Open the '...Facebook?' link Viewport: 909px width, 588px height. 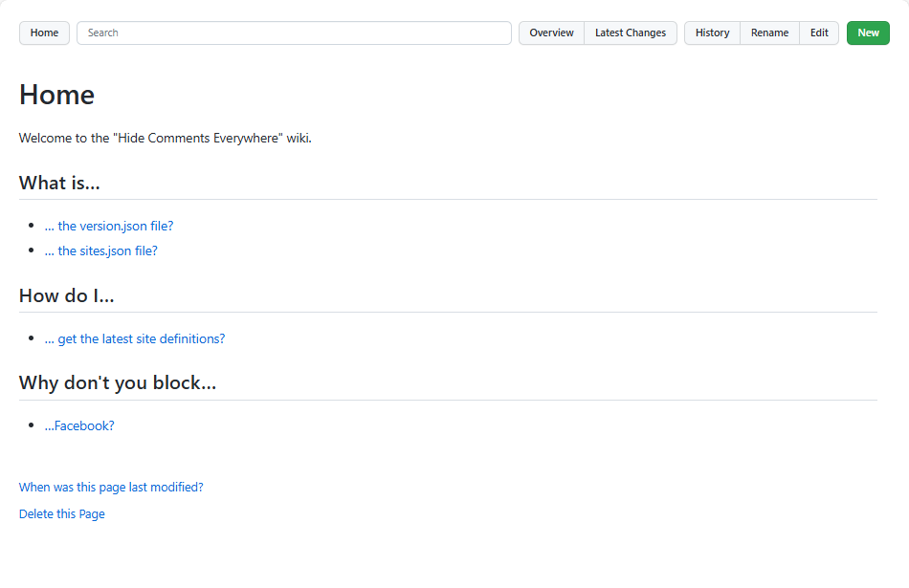click(79, 426)
